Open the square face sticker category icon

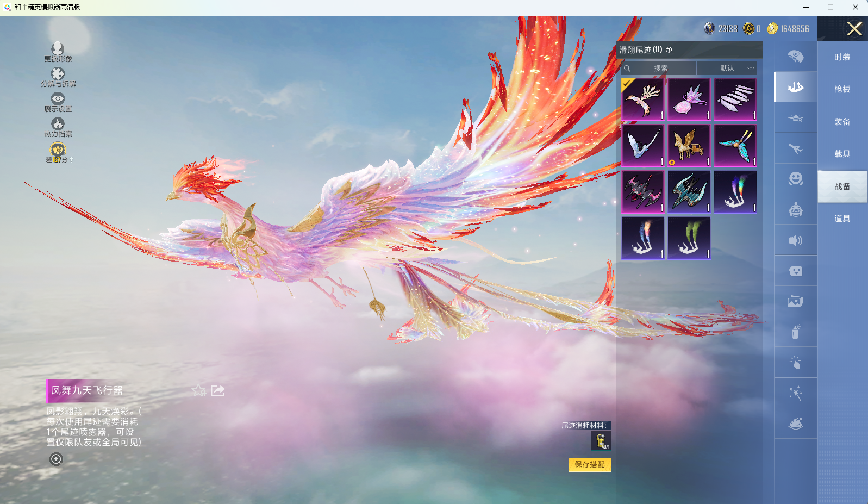pyautogui.click(x=796, y=271)
